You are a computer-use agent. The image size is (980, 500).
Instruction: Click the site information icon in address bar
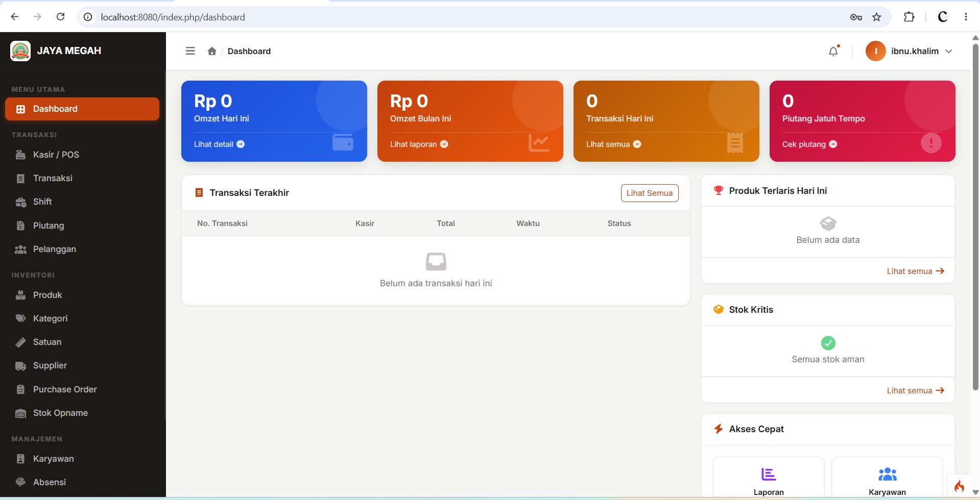click(x=88, y=17)
